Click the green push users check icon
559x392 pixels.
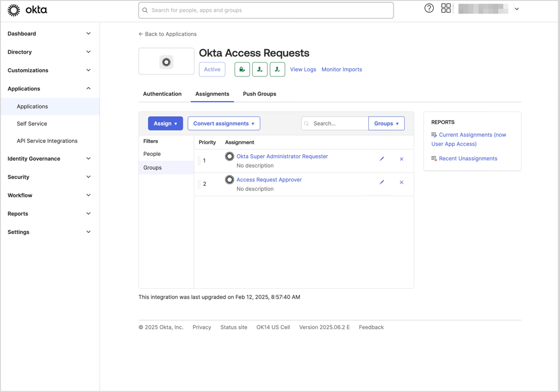(x=277, y=69)
